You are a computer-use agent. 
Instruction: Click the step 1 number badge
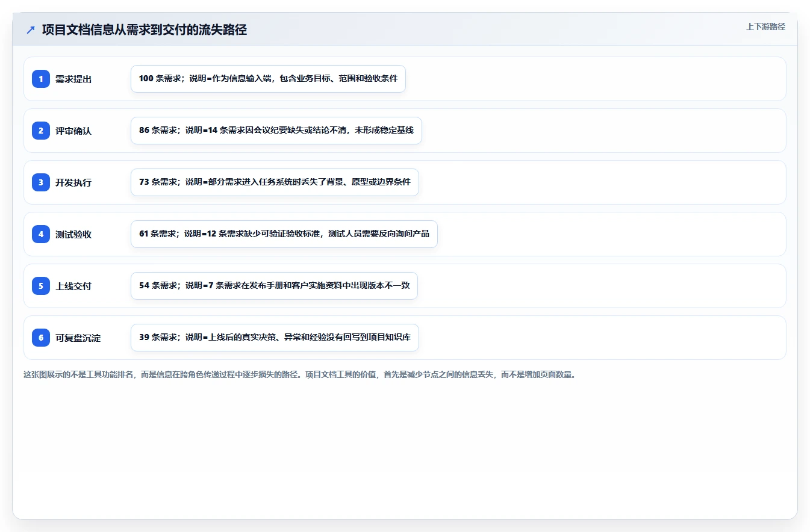[x=41, y=79]
